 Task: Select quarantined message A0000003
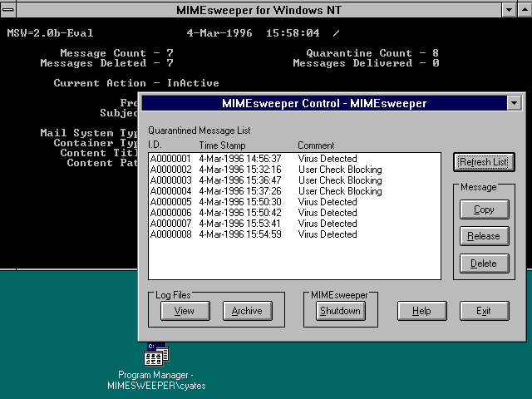294,180
